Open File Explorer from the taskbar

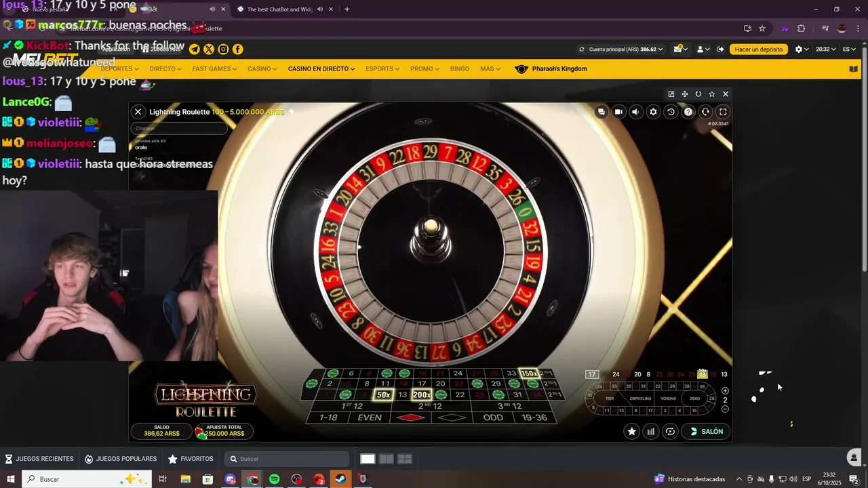click(x=185, y=479)
